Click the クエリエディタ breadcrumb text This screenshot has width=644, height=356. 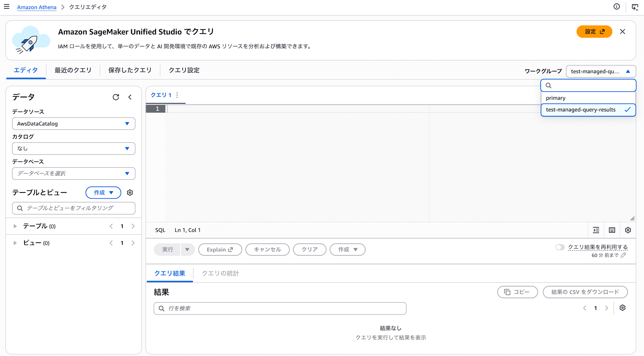[x=88, y=7]
